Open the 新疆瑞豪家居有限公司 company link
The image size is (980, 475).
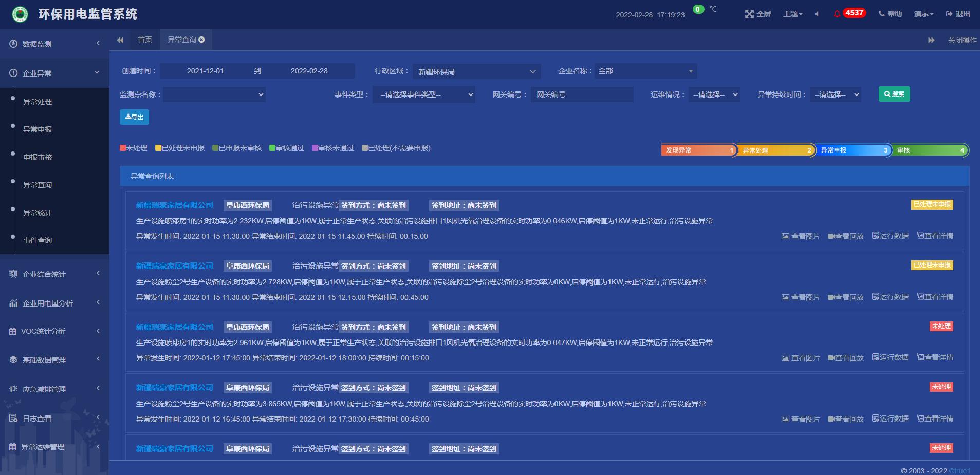coord(174,205)
